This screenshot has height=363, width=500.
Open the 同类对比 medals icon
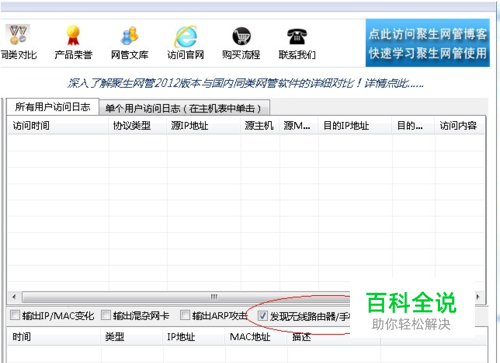[18, 34]
